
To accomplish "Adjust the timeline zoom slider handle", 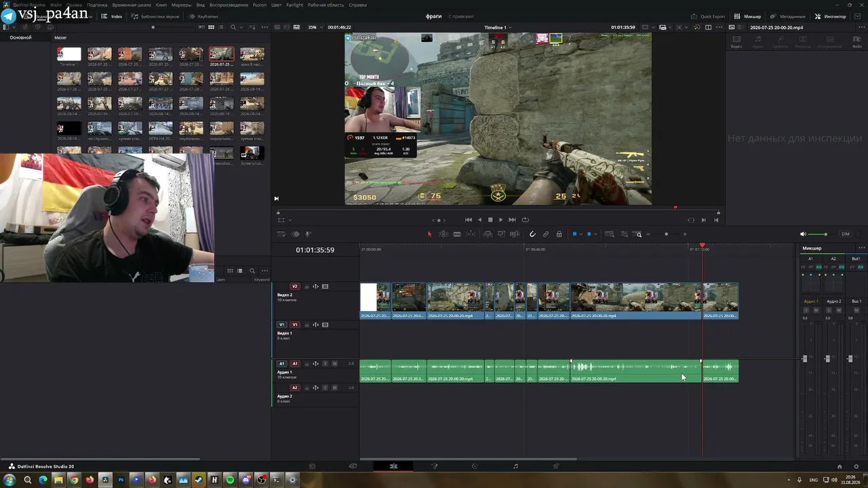I will click(x=666, y=235).
